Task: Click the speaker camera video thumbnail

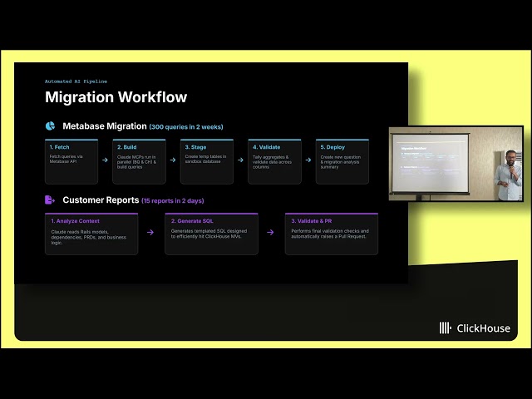Action: pos(456,164)
